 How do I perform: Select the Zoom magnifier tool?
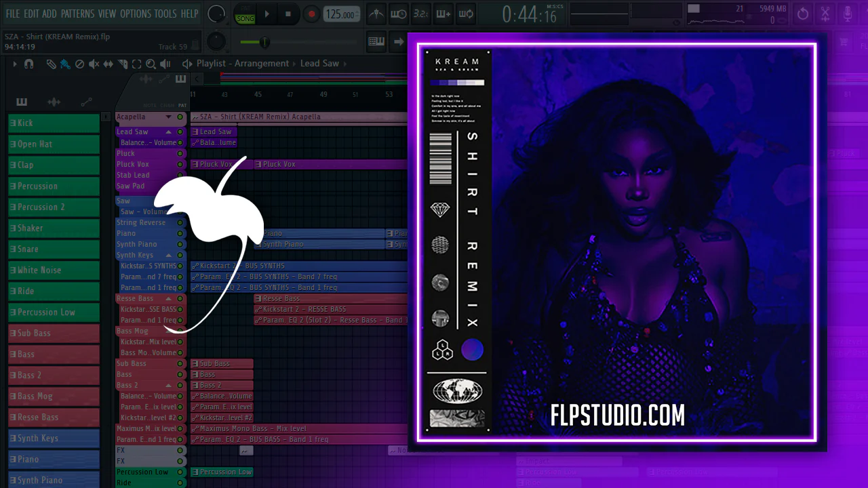(x=151, y=64)
